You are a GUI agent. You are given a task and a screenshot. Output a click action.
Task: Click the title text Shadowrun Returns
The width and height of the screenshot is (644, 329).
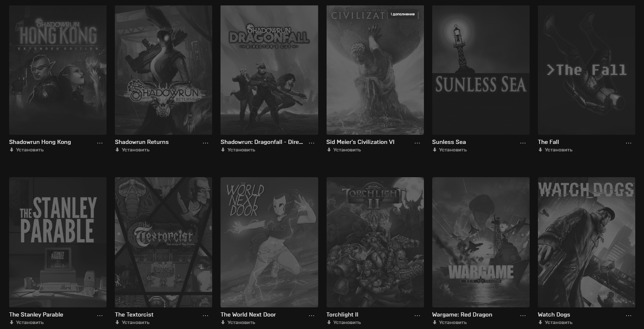(x=142, y=142)
